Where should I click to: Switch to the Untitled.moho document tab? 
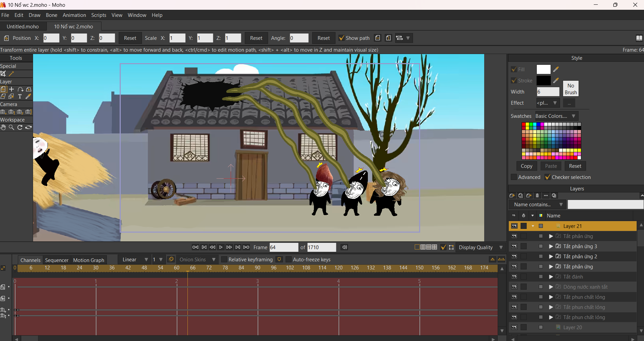(x=23, y=27)
